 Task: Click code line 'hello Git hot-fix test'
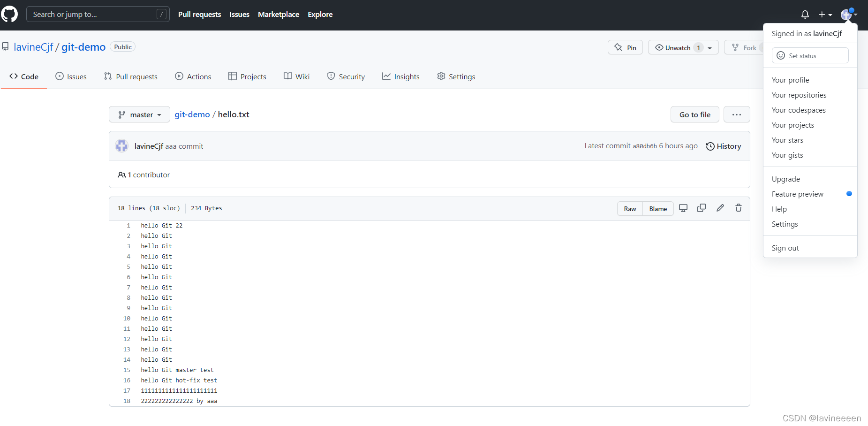tap(179, 380)
